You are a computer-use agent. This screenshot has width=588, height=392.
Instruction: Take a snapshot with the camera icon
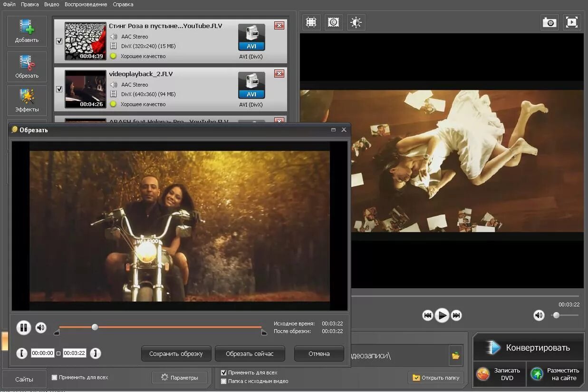[549, 22]
